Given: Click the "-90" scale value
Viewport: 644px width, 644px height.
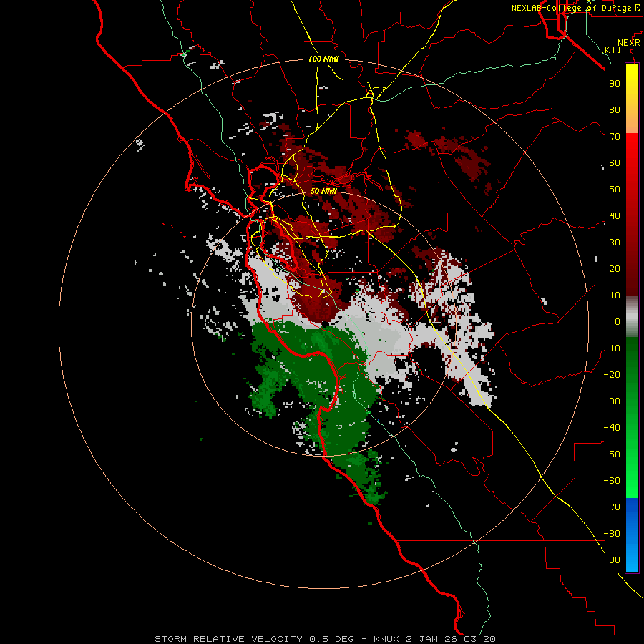Looking at the screenshot, I should (612, 560).
